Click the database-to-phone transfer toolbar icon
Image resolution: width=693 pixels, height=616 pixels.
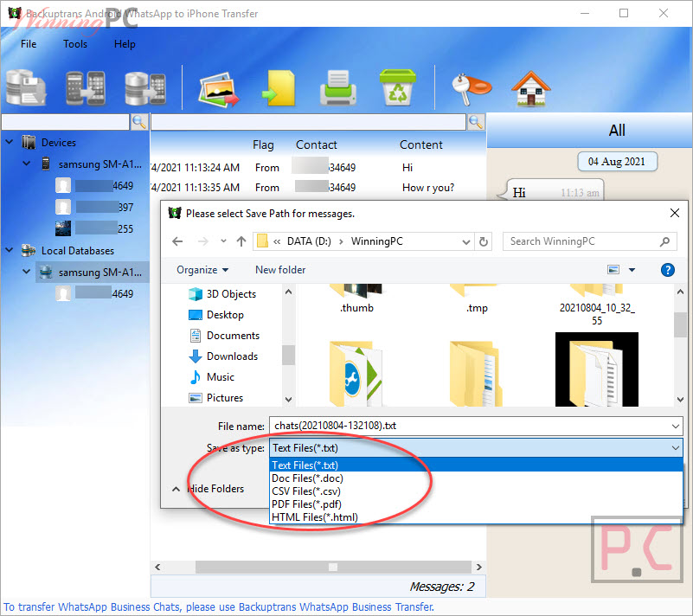pos(145,87)
